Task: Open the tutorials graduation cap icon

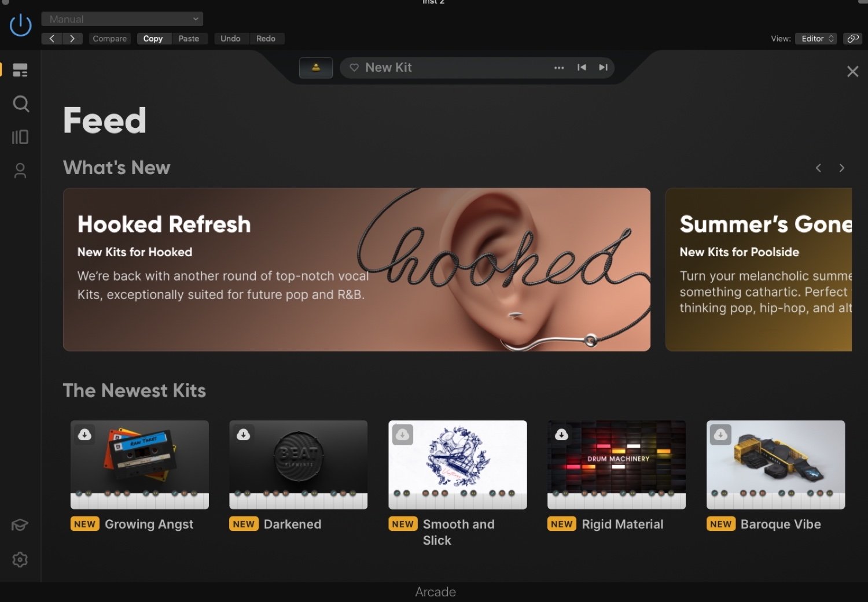Action: tap(20, 525)
